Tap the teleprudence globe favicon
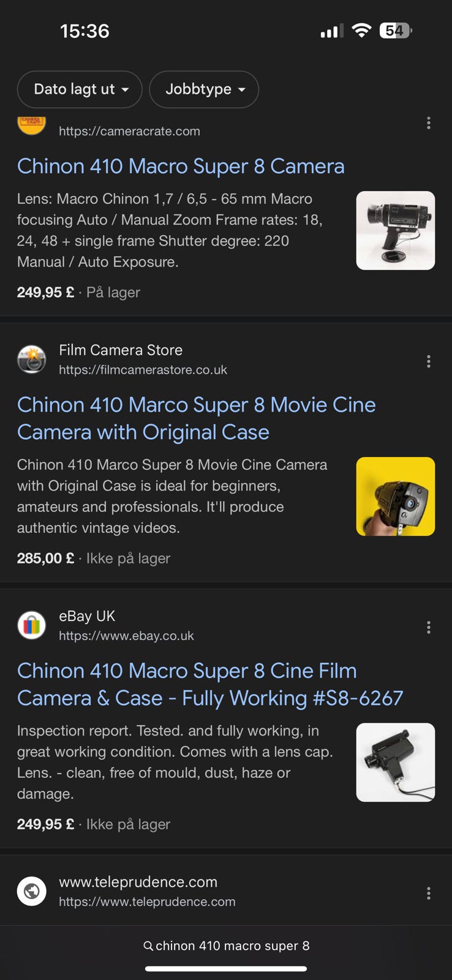This screenshot has height=980, width=452. tap(31, 891)
